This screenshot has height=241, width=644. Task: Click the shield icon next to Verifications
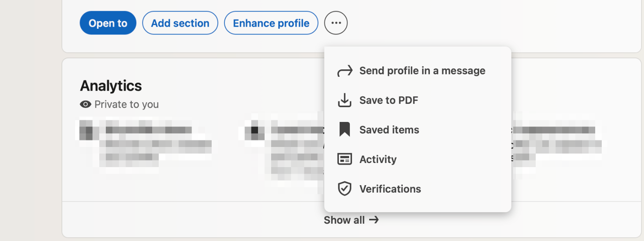[345, 188]
